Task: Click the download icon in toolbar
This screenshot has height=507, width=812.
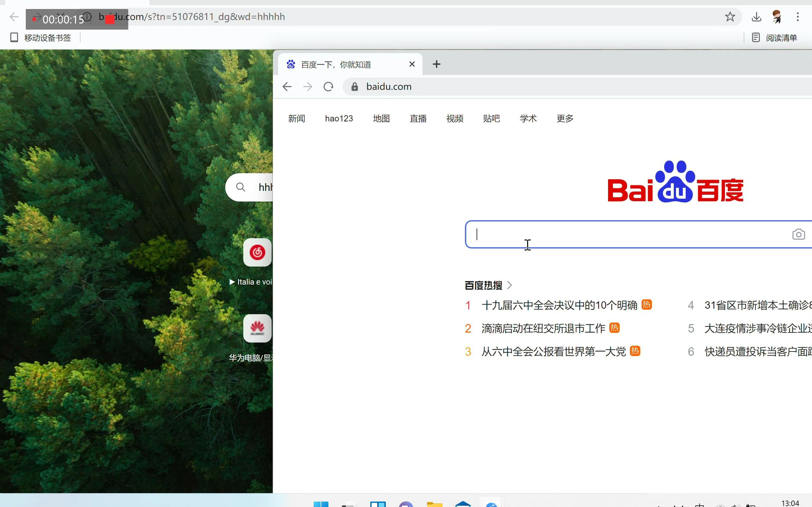Action: (x=757, y=16)
